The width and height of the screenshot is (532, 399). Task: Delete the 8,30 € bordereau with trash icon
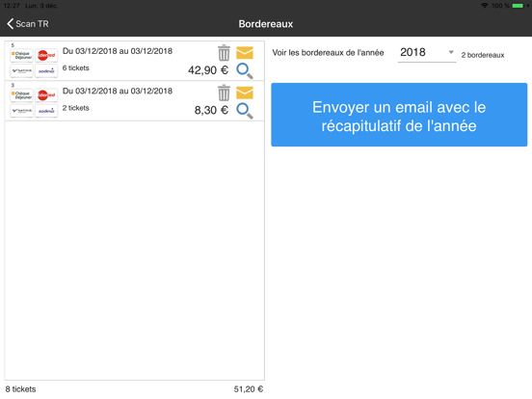pos(224,93)
